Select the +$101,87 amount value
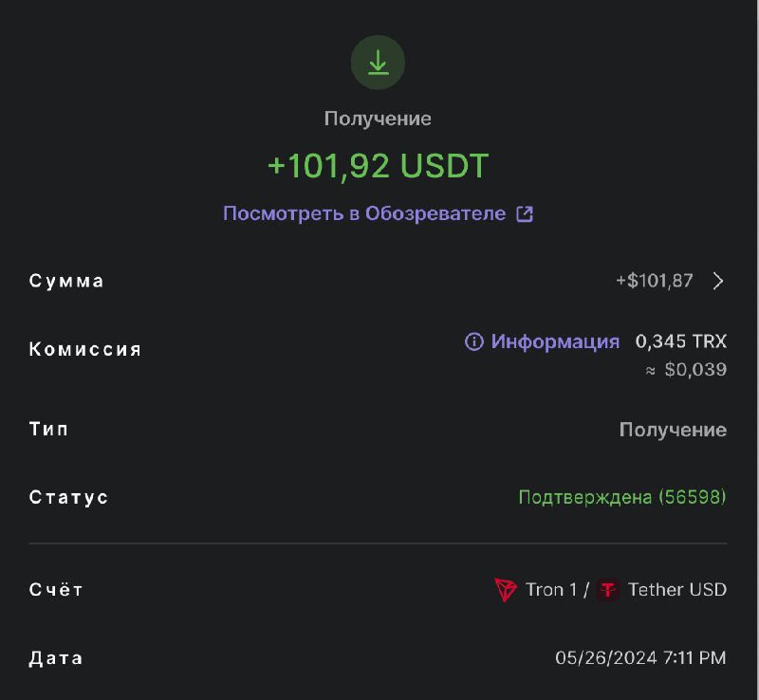The image size is (759, 700). pos(655,281)
